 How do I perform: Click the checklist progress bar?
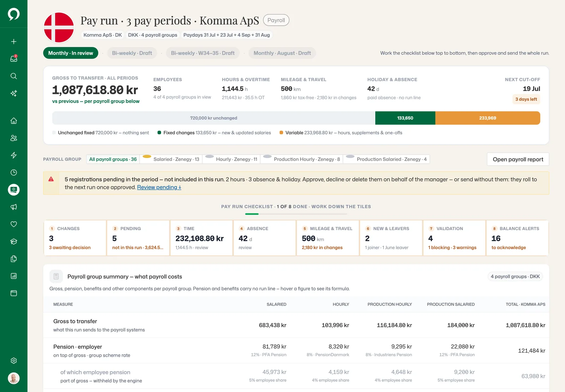tap(296, 214)
